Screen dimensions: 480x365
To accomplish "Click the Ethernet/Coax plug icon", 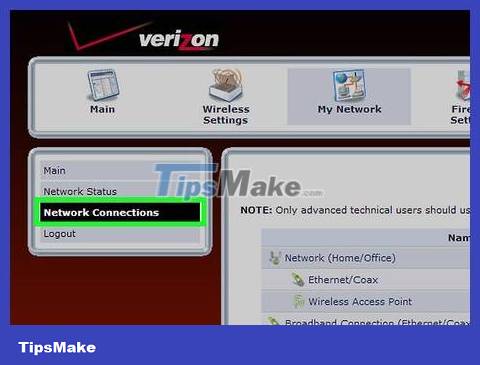I will [298, 280].
